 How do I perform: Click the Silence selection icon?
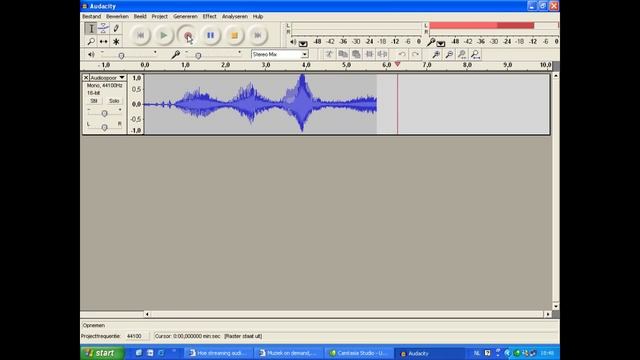[382, 54]
